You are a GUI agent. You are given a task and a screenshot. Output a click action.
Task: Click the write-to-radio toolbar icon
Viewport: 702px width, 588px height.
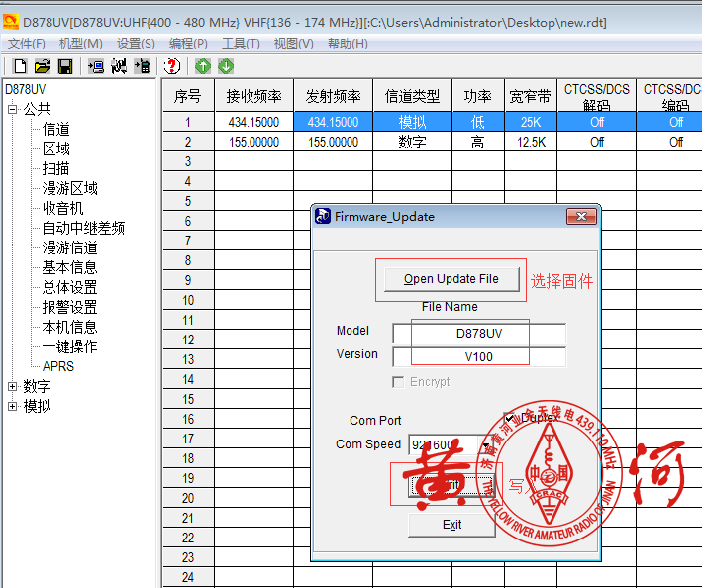[x=143, y=66]
